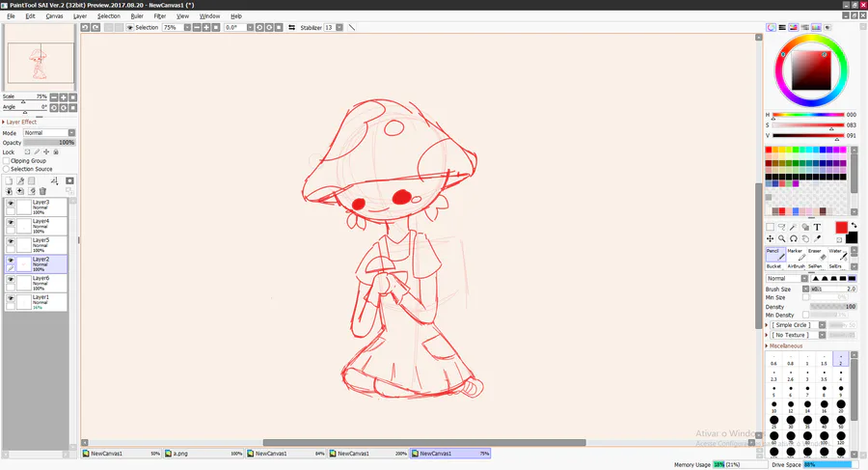
Task: Select the Text tool
Action: [817, 227]
